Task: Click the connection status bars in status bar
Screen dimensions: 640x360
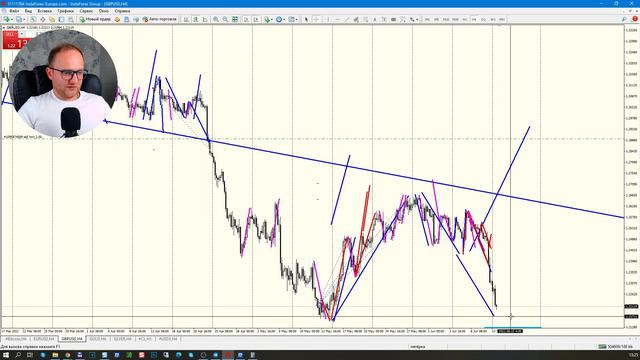Action: click(602, 347)
